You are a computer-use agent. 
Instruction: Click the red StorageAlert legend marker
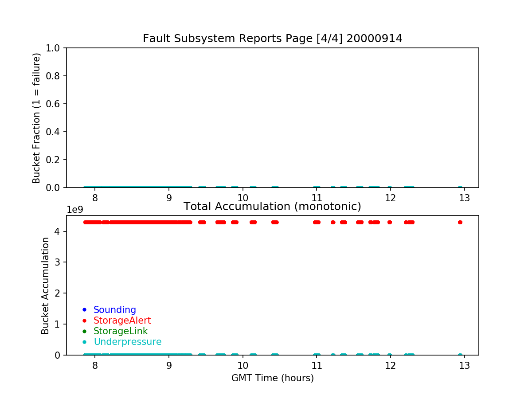coord(84,321)
